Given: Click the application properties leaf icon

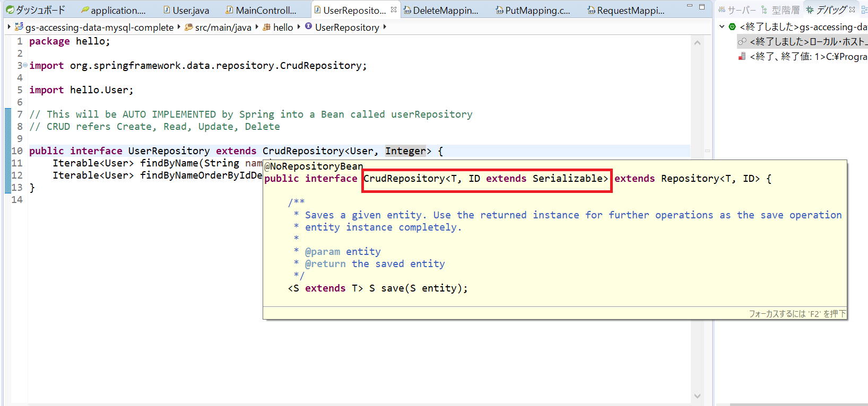Looking at the screenshot, I should pos(85,10).
